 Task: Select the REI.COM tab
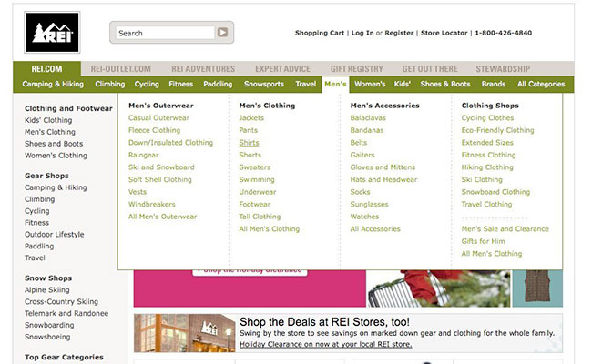[x=46, y=69]
